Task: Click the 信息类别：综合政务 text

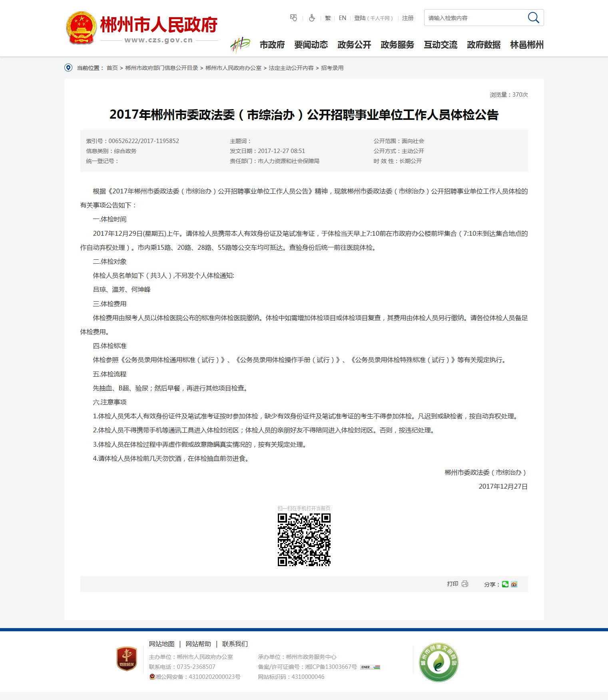Action: [x=111, y=151]
